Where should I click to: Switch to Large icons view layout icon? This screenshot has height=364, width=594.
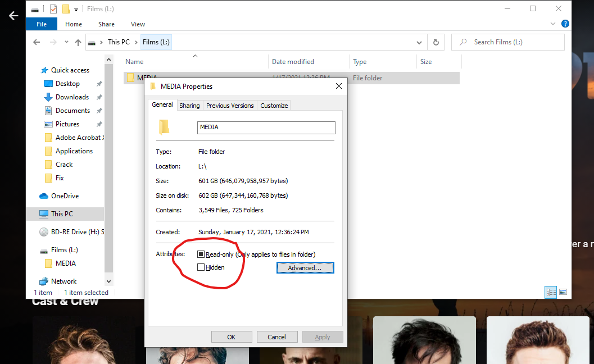click(563, 292)
